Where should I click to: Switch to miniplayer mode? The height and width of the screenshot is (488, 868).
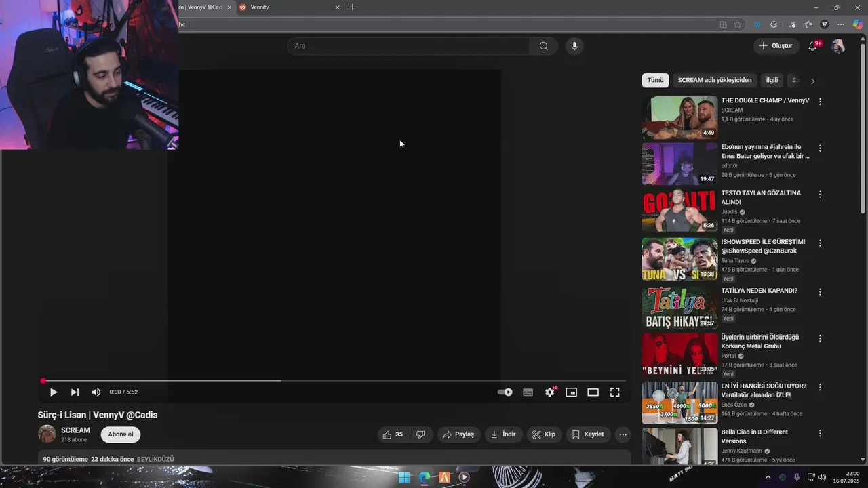[x=572, y=392]
